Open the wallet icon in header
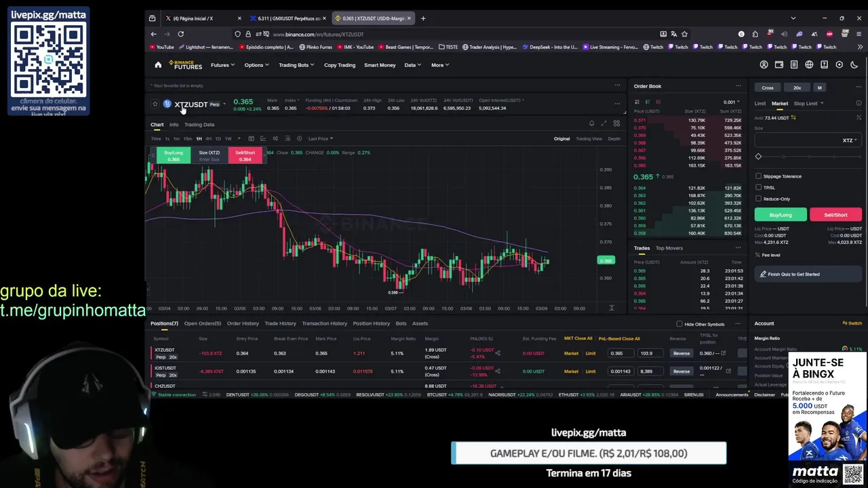Image resolution: width=868 pixels, height=488 pixels. [779, 65]
